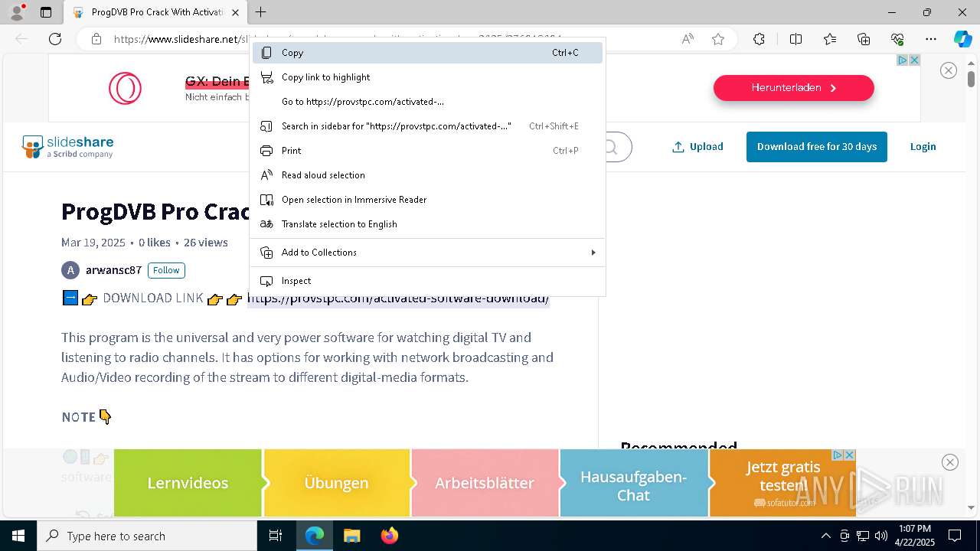This screenshot has height=551, width=980.
Task: Open the notification center icon
Action: tap(955, 536)
